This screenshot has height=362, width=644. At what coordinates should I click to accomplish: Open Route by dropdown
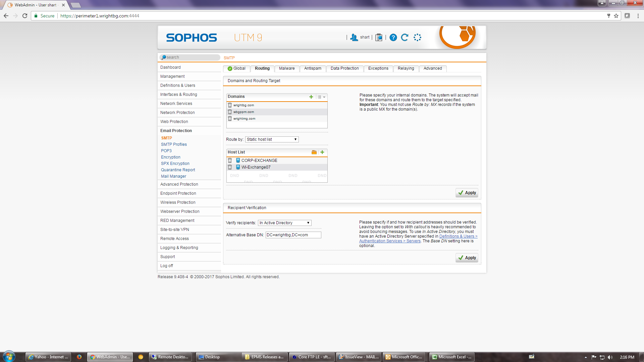click(x=272, y=139)
